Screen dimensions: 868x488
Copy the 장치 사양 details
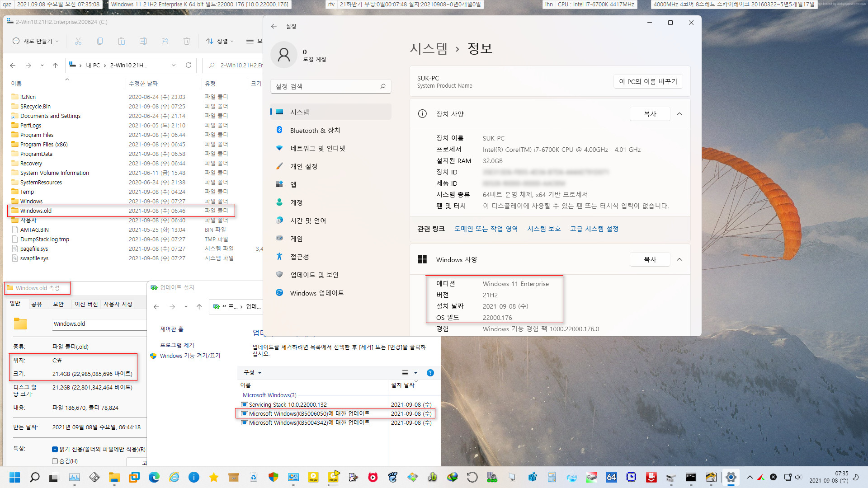point(650,114)
